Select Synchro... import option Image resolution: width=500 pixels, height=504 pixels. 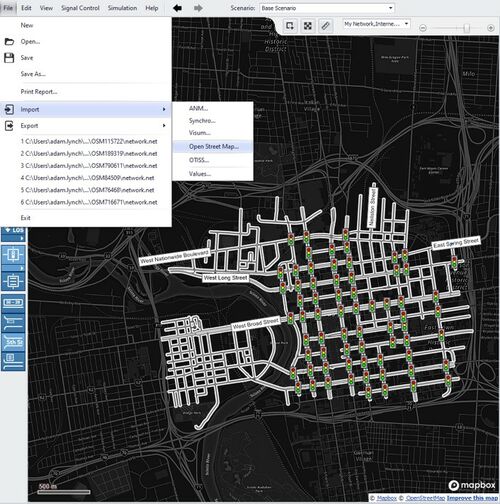point(213,121)
